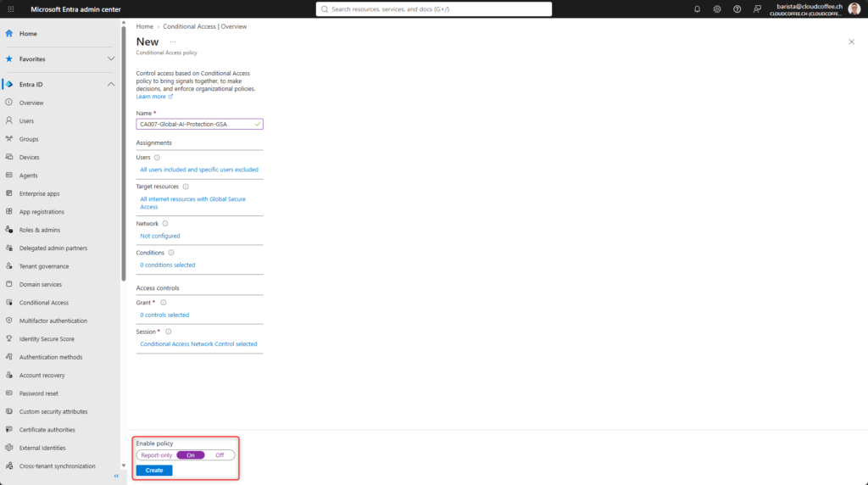Go to Home breadcrumb
The image size is (868, 485).
tap(144, 26)
